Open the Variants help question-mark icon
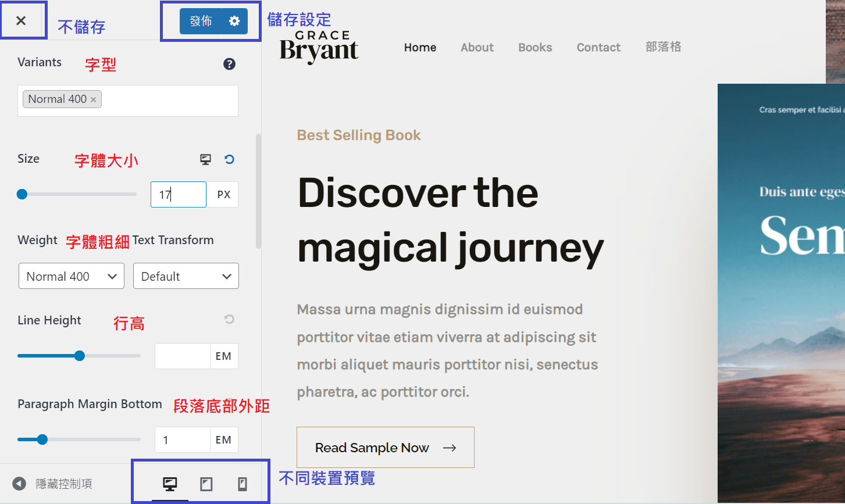 [x=229, y=64]
